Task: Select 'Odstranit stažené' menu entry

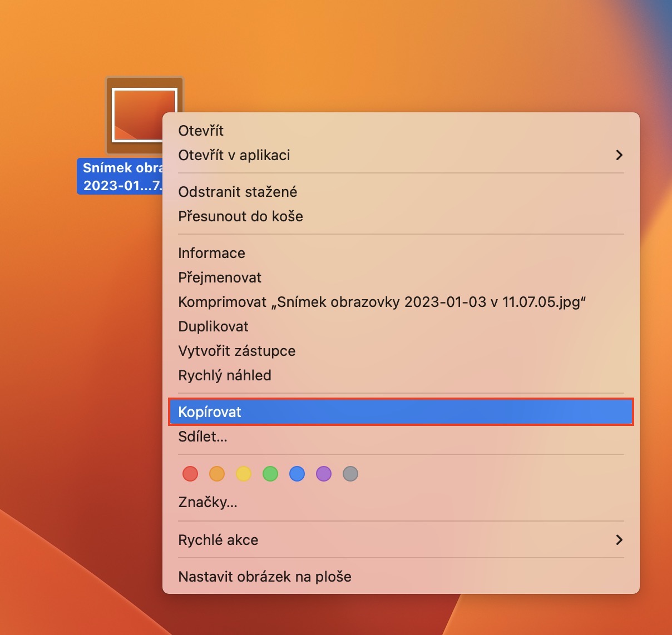Action: [x=401, y=192]
